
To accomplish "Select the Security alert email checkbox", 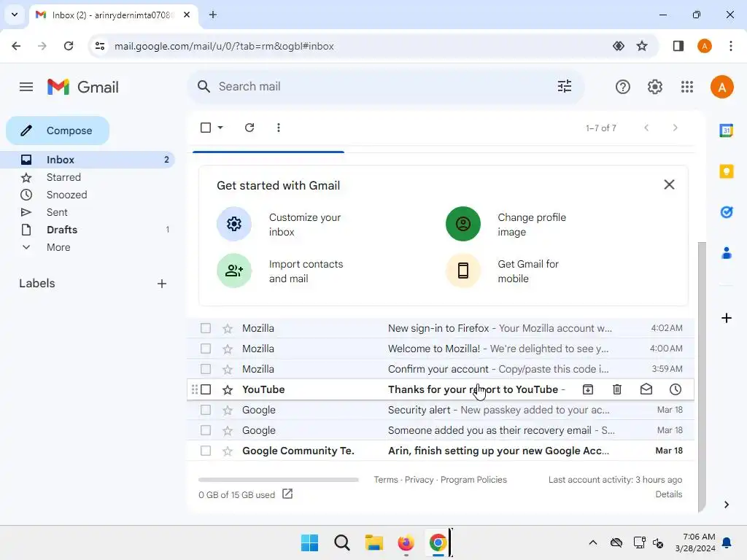I will [x=206, y=410].
